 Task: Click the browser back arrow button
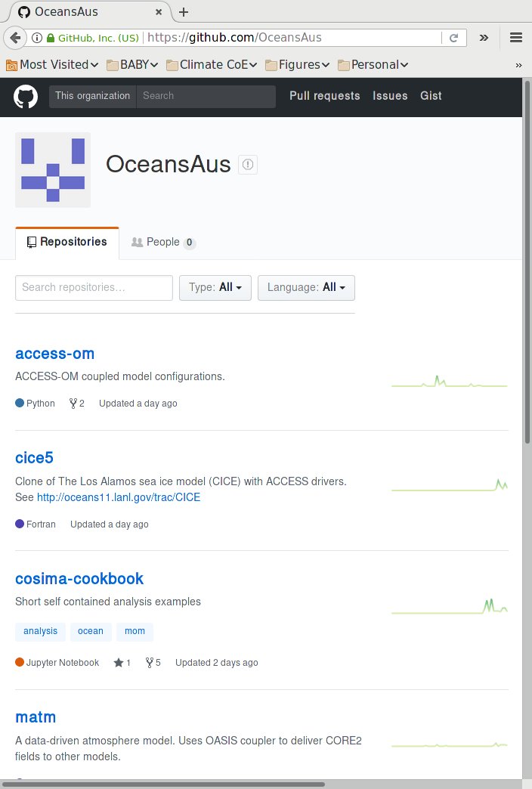click(x=16, y=38)
